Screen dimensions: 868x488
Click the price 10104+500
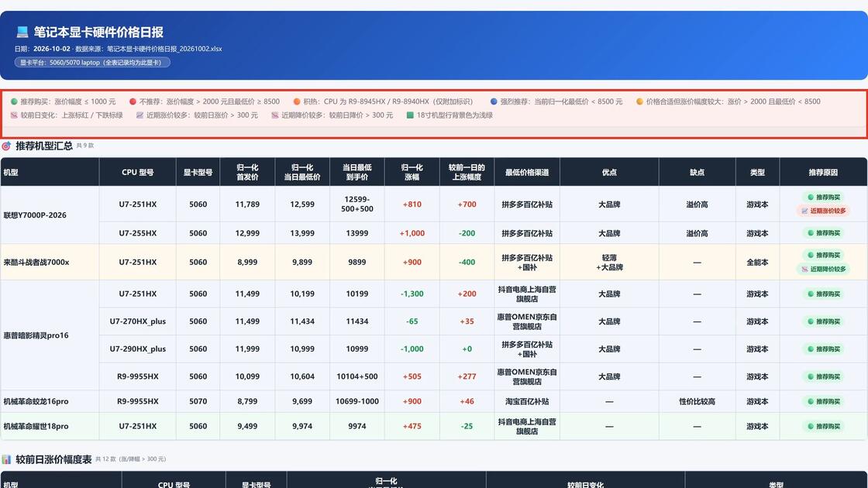click(357, 376)
